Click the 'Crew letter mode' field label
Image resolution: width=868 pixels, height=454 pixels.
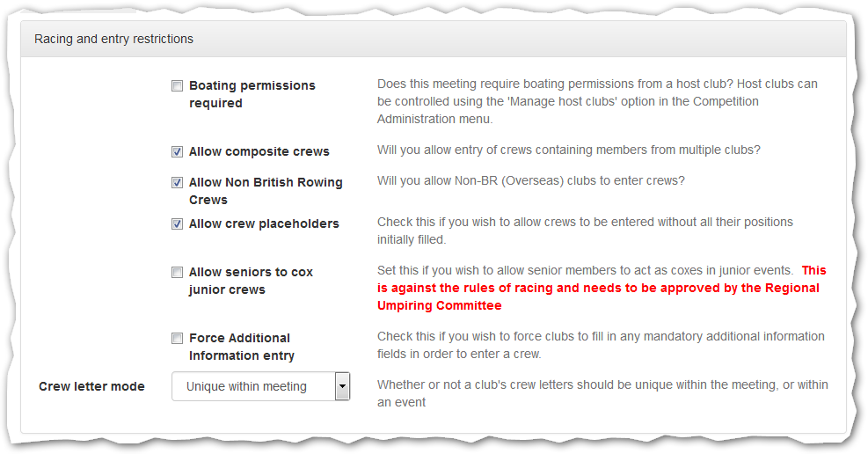click(91, 386)
